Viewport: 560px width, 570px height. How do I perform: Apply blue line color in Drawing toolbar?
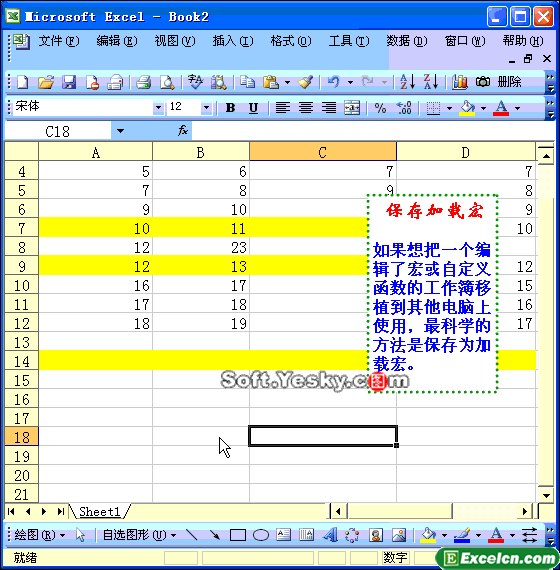pos(462,535)
